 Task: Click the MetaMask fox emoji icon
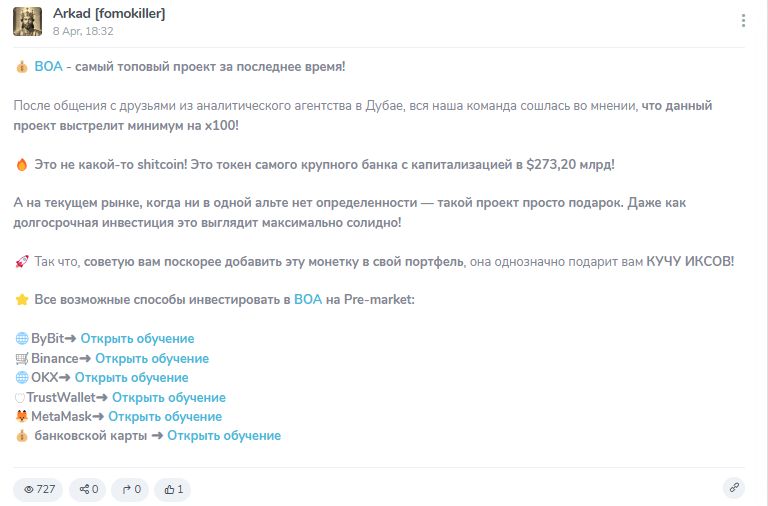point(22,416)
